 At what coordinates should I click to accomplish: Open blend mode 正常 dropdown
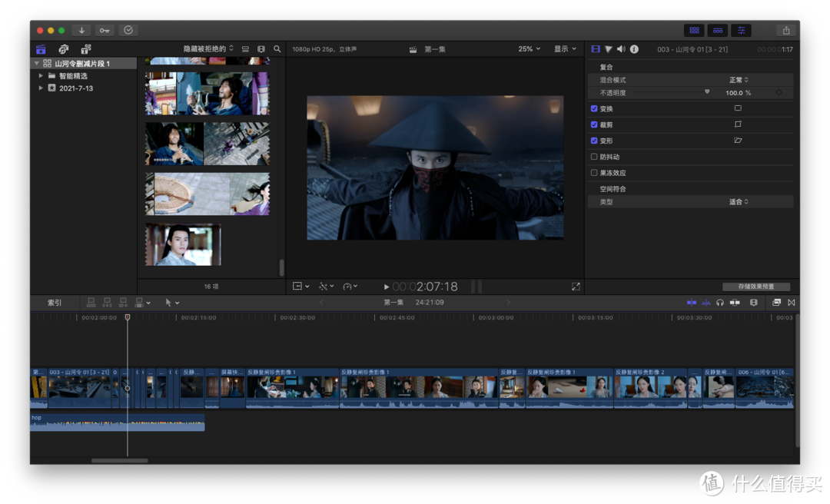(x=739, y=80)
